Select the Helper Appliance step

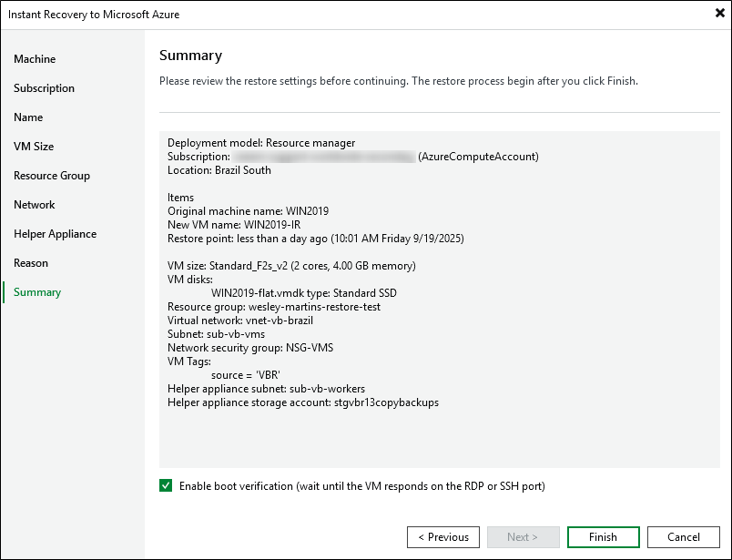(x=55, y=234)
